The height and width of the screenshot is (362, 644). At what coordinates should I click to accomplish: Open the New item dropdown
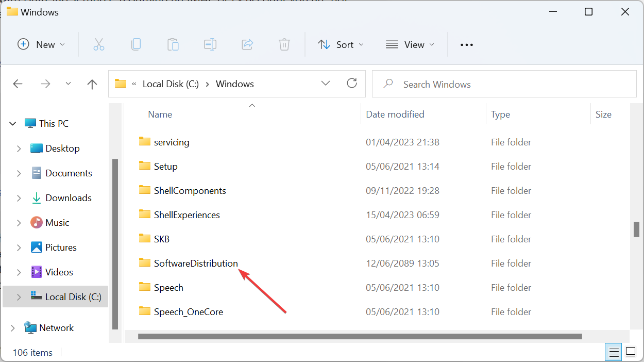(41, 45)
